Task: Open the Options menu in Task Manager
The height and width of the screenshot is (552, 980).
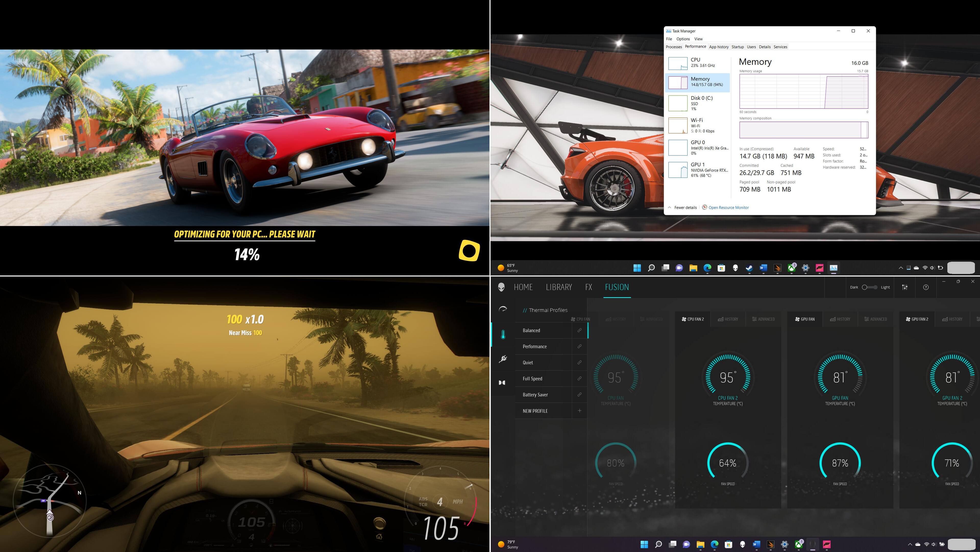Action: (x=683, y=39)
